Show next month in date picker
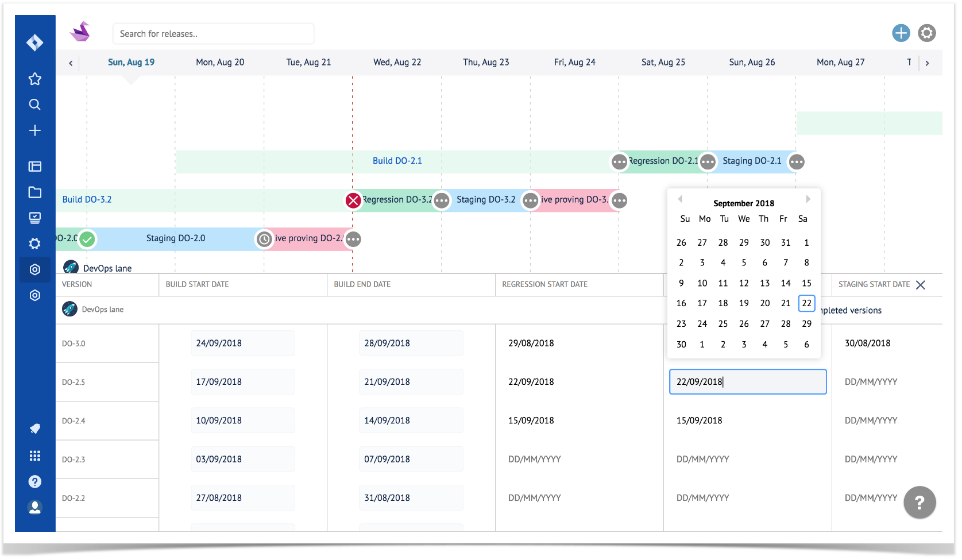The height and width of the screenshot is (560, 962). click(x=808, y=199)
